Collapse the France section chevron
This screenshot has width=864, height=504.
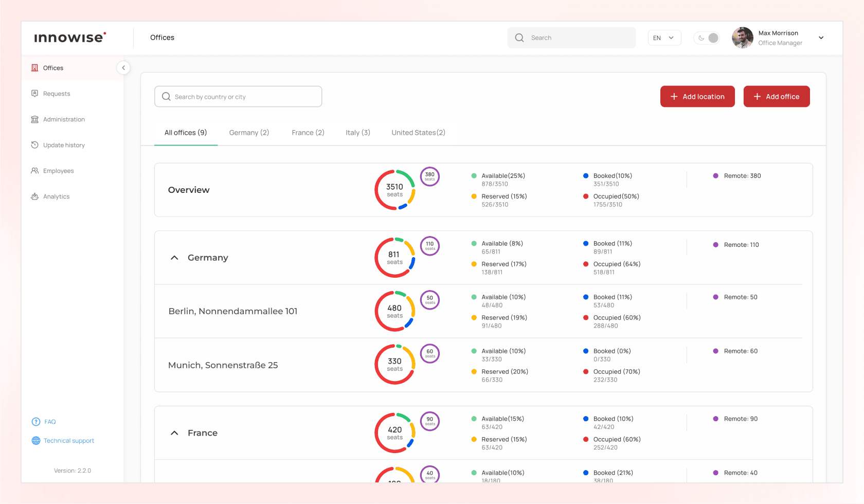[x=174, y=433]
